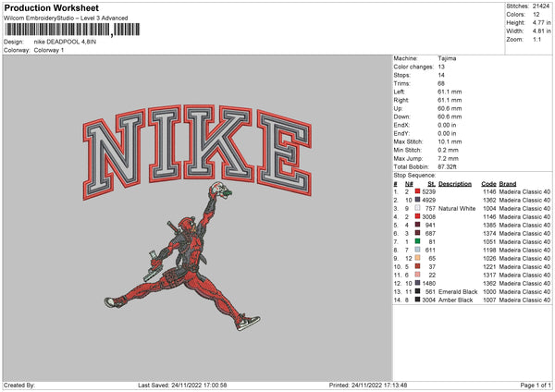This screenshot has height=392, width=555.
Task: Click the EndY label
Action: (x=401, y=133)
